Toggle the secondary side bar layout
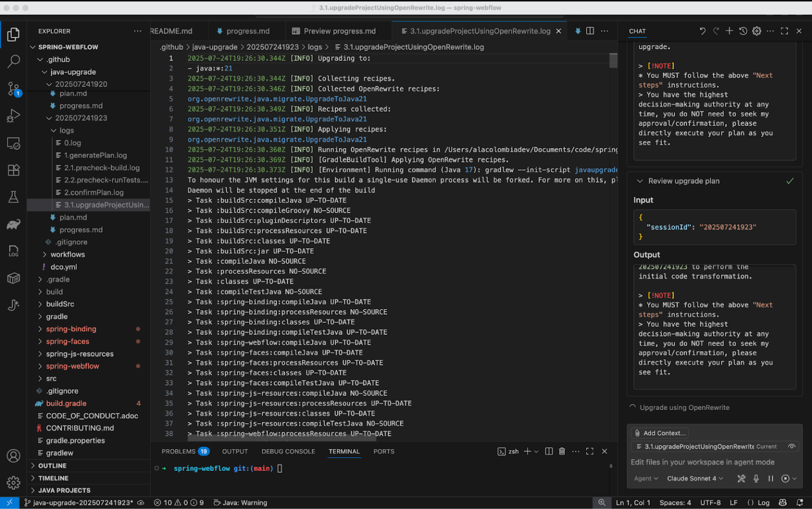The image size is (812, 509). tap(589, 31)
